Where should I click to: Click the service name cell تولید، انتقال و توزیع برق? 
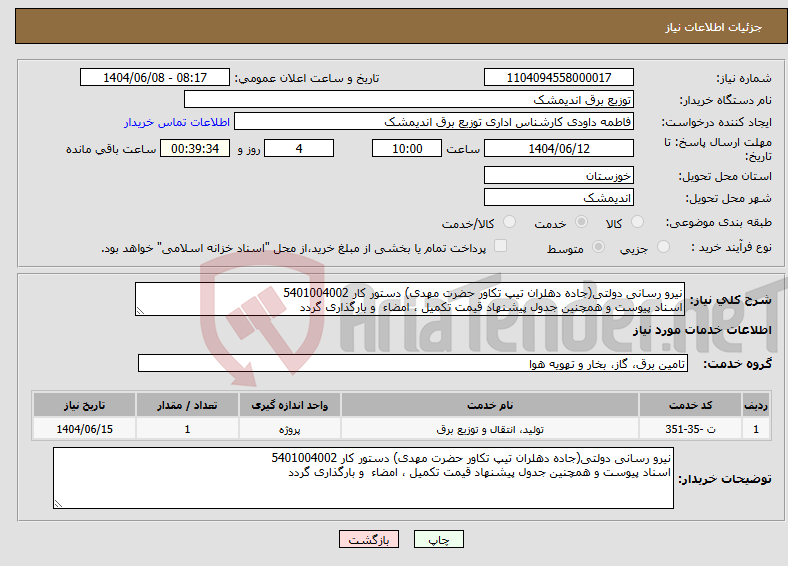coord(490,429)
